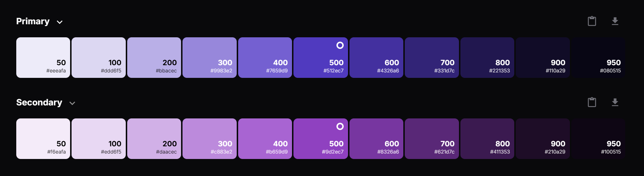
Task: Select Primary 200 swatch #bbacec
Action: [x=154, y=58]
